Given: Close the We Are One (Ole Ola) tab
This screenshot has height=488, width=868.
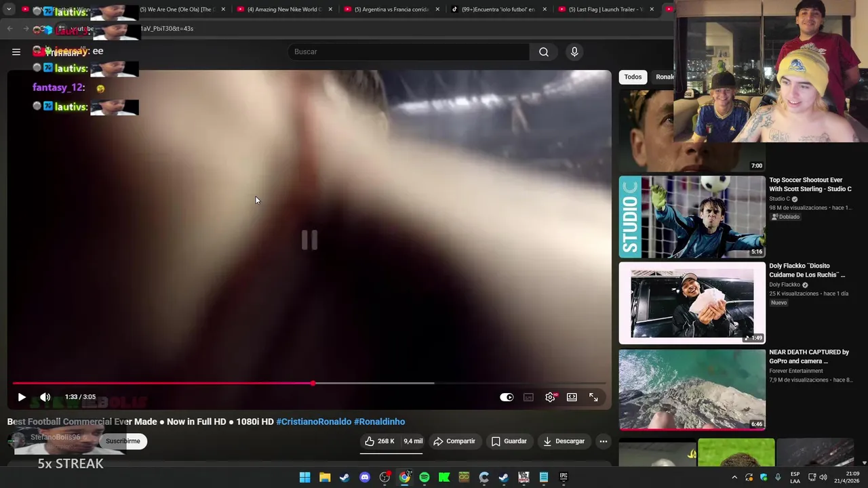Looking at the screenshot, I should (x=223, y=9).
